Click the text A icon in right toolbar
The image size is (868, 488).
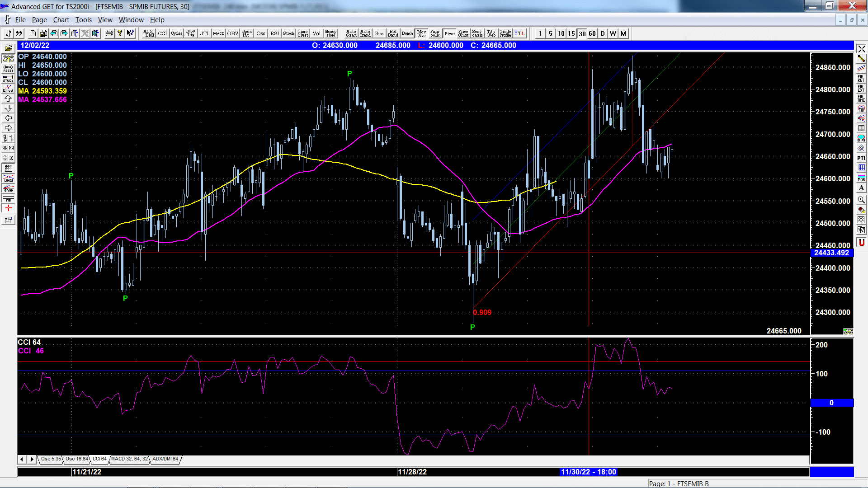click(861, 188)
